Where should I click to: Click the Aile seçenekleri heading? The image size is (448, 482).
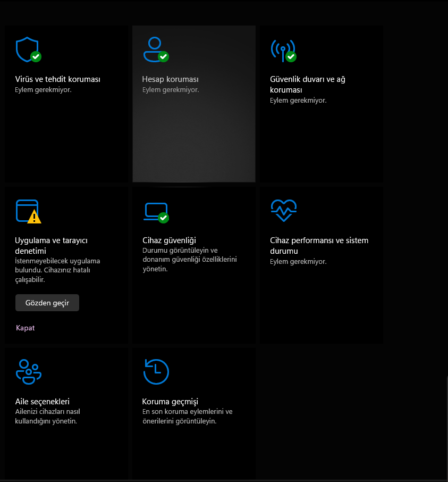43,402
